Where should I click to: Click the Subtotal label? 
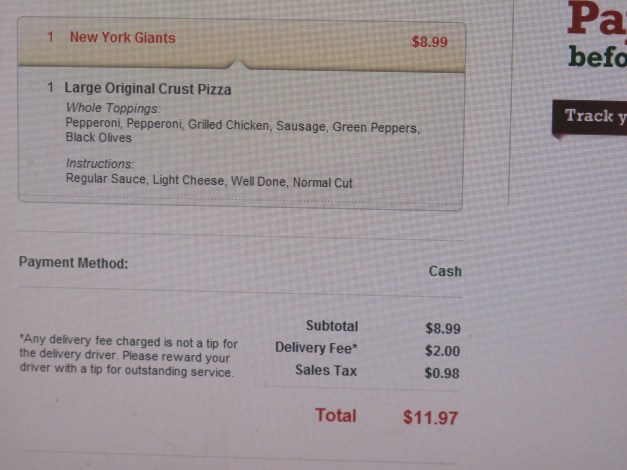[x=331, y=326]
